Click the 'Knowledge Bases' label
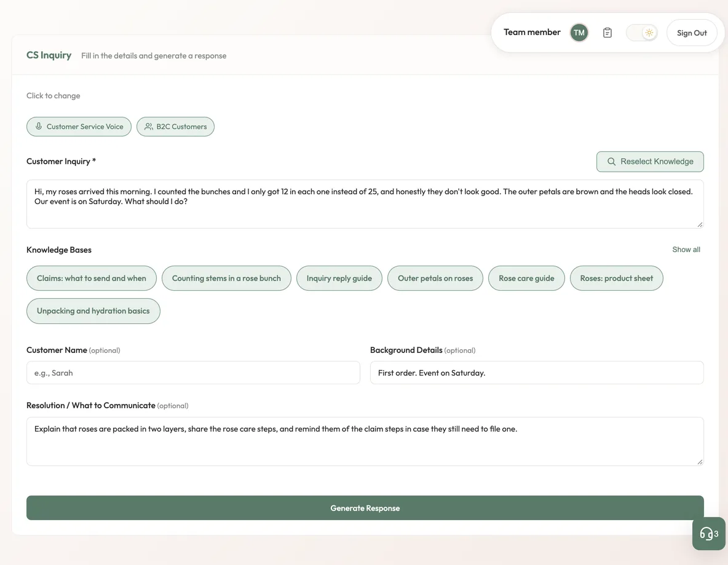Screen dimensions: 728x565 click(x=59, y=250)
